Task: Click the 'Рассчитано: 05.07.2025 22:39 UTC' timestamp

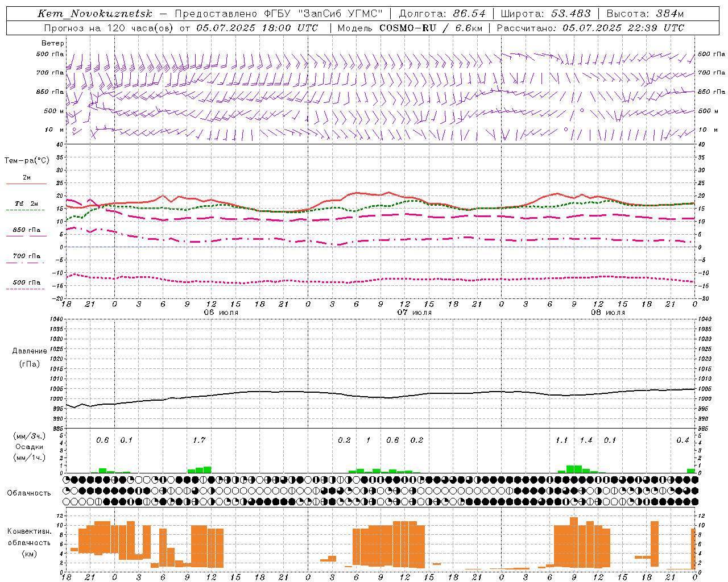Action: pyautogui.click(x=590, y=28)
